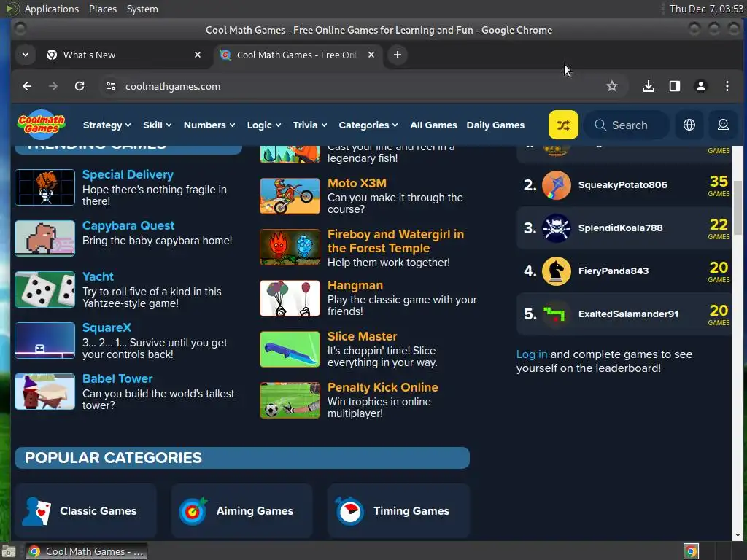This screenshot has height=560, width=747.
Task: Click the yellow random game shuffle button
Action: point(563,125)
